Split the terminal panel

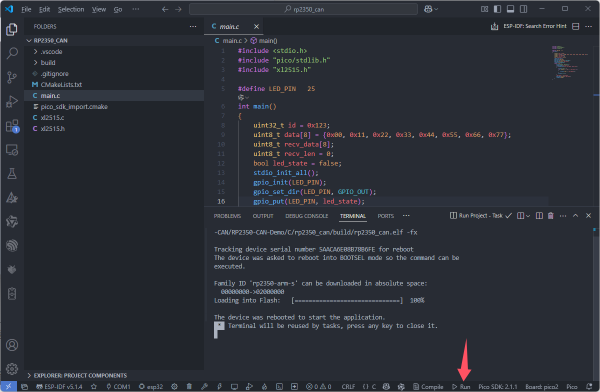click(539, 216)
